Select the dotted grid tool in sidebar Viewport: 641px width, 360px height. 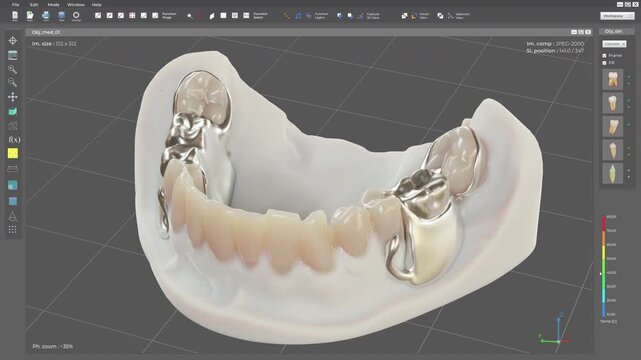pyautogui.click(x=13, y=230)
